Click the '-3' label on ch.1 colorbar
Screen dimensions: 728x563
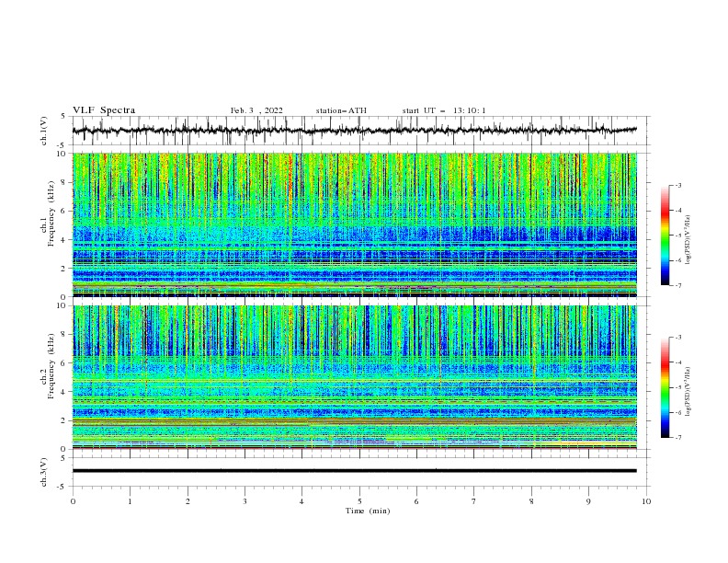tap(677, 185)
